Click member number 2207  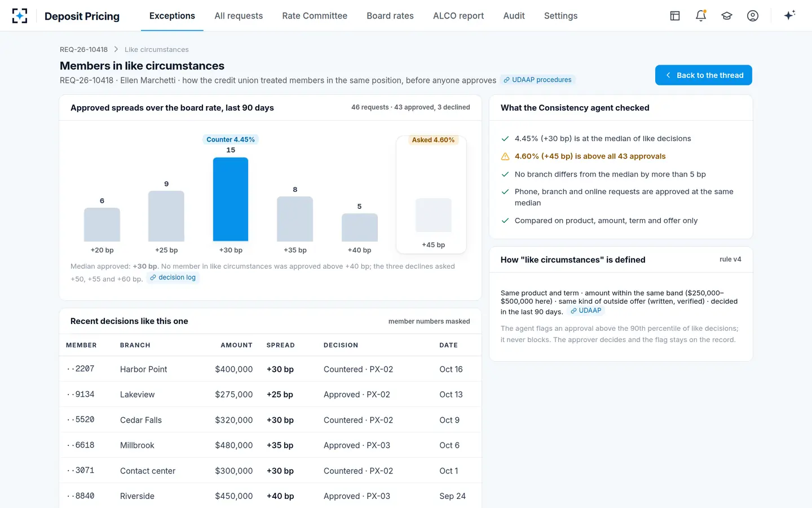pos(80,369)
